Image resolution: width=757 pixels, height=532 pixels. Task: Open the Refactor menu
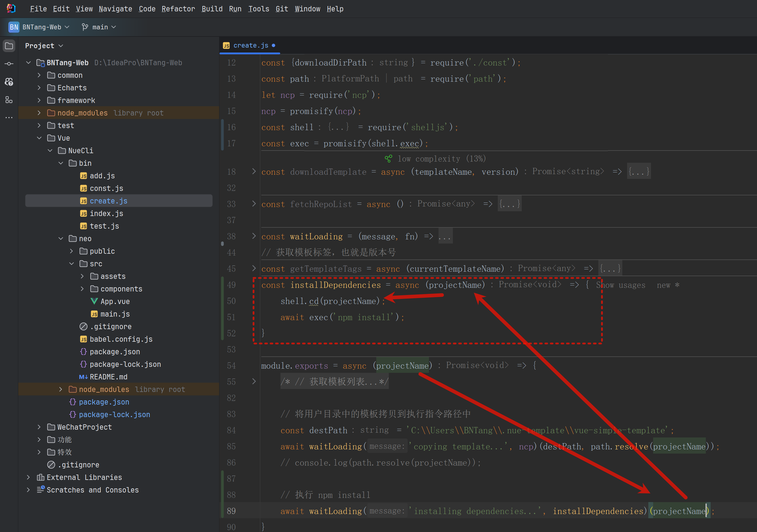[x=178, y=9]
